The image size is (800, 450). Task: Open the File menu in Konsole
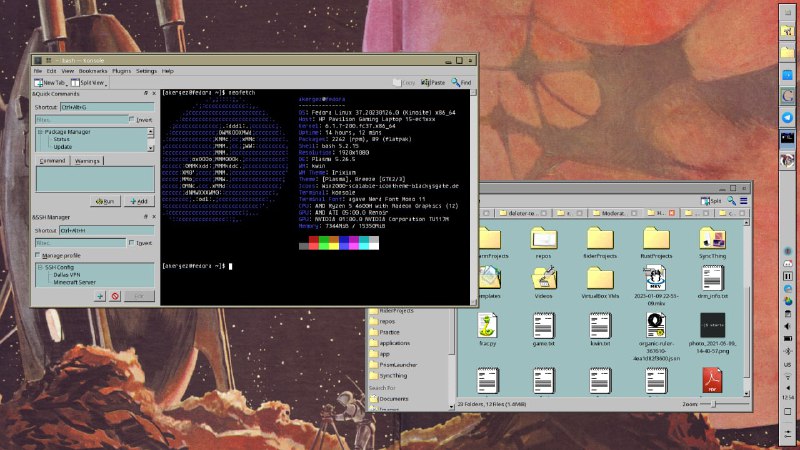38,71
